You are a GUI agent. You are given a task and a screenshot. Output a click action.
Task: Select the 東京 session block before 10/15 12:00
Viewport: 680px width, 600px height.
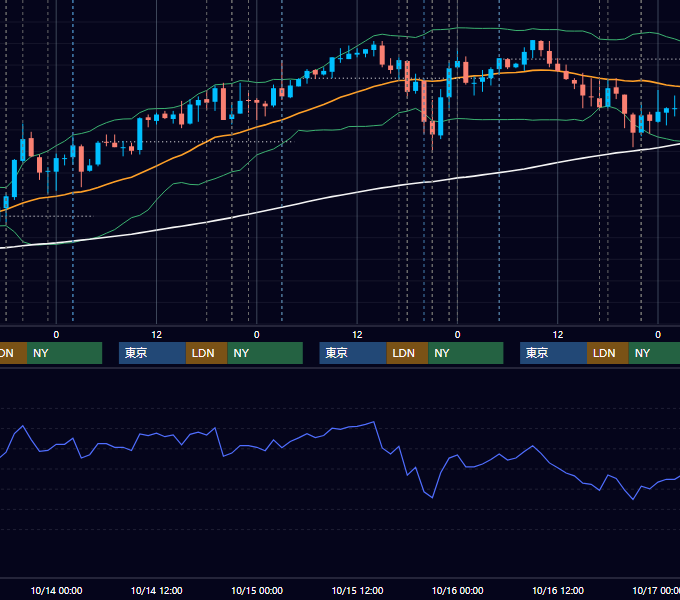coord(353,353)
